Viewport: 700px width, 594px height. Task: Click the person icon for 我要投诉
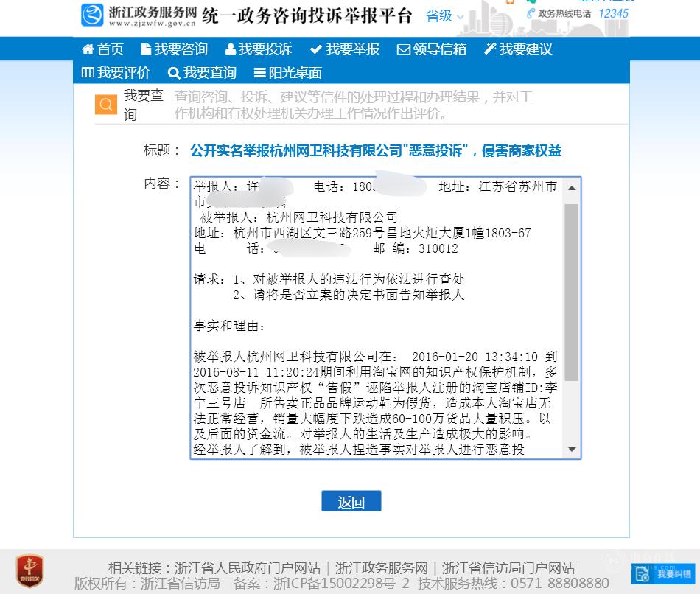pos(231,49)
